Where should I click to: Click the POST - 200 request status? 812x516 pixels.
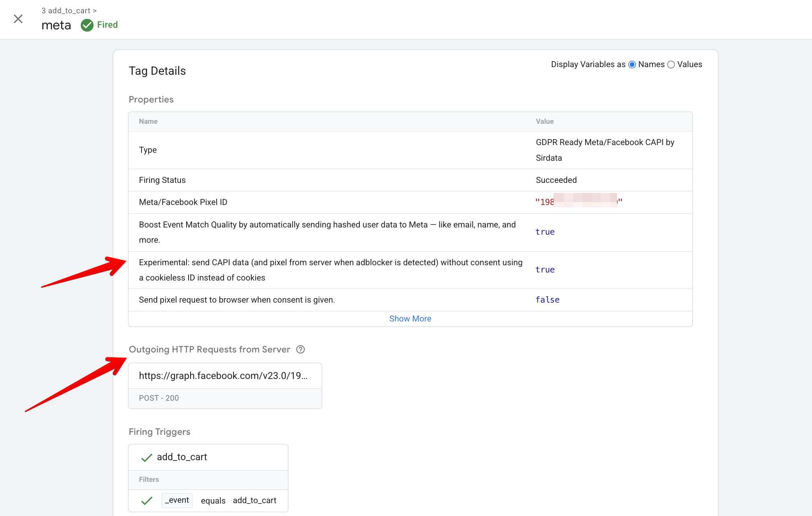click(x=159, y=398)
